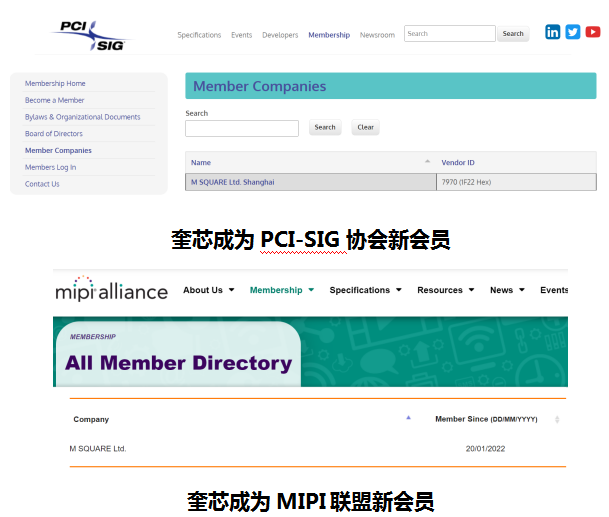Open PCI-SIG Developers menu item
Screen dimensions: 609x517
pos(280,35)
